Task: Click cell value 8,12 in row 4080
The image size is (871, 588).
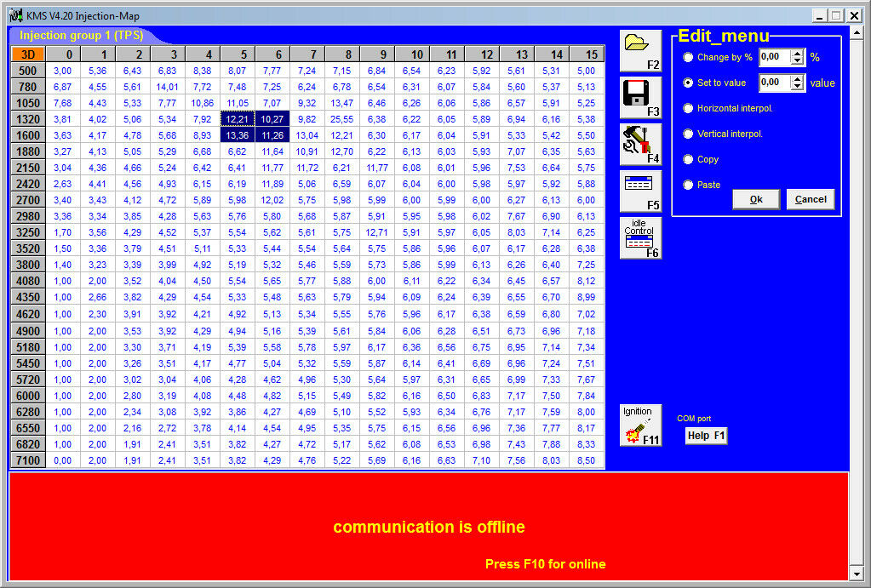Action: [587, 281]
